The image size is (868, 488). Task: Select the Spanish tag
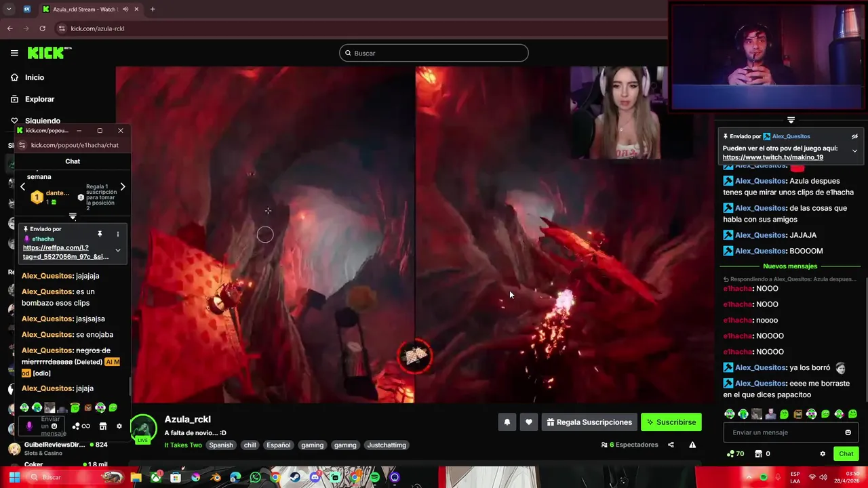(221, 445)
